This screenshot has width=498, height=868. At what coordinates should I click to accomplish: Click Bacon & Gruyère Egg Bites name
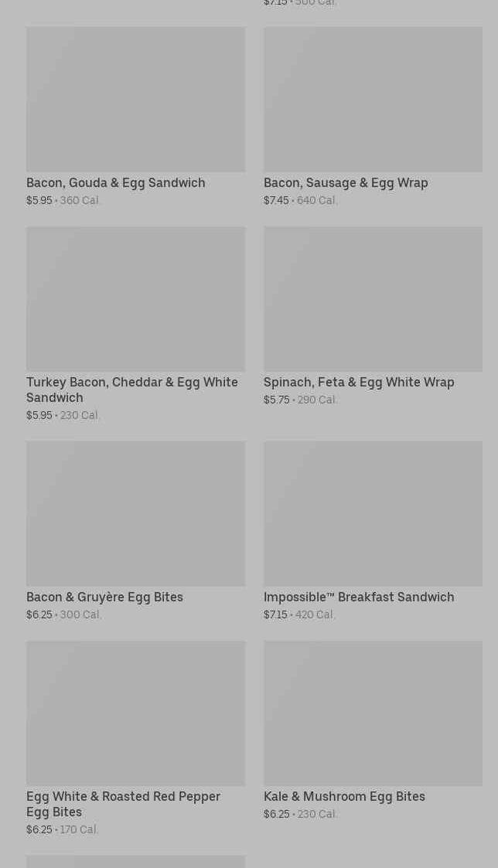point(104,597)
